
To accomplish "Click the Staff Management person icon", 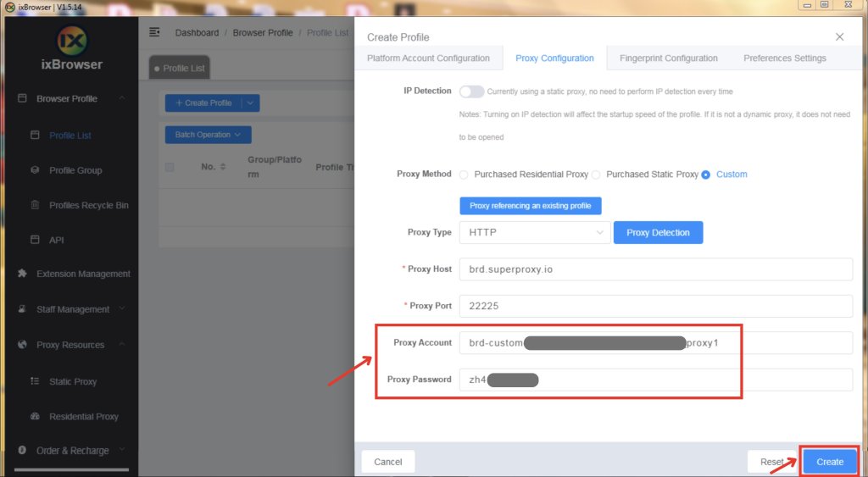I will point(23,309).
